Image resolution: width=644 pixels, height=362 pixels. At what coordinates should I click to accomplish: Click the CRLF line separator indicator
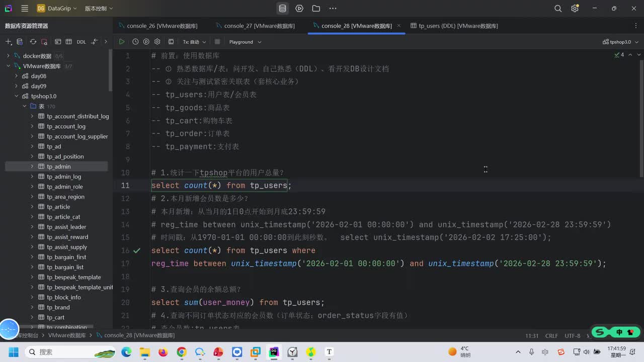tap(551, 336)
